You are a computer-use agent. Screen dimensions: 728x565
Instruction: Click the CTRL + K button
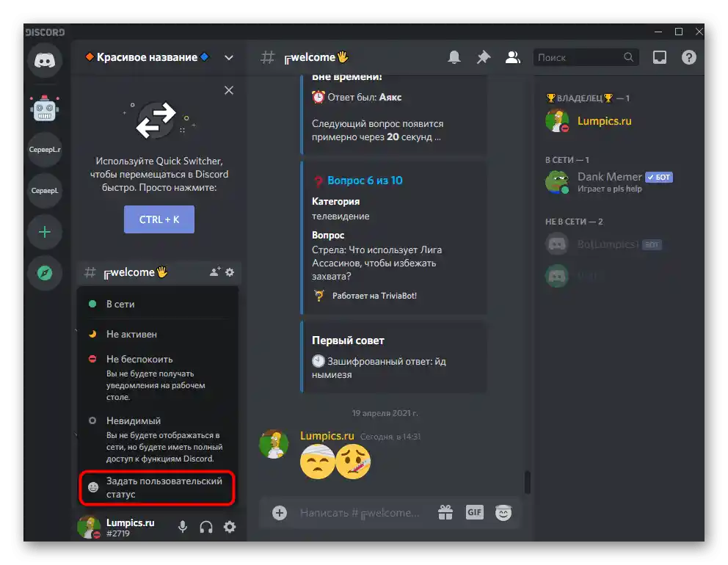[x=159, y=219]
